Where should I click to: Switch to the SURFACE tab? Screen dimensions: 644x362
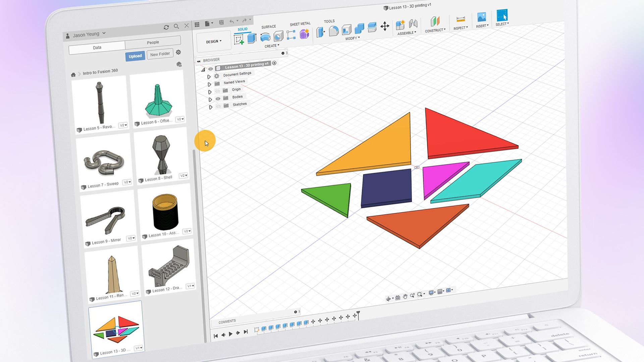tap(269, 27)
